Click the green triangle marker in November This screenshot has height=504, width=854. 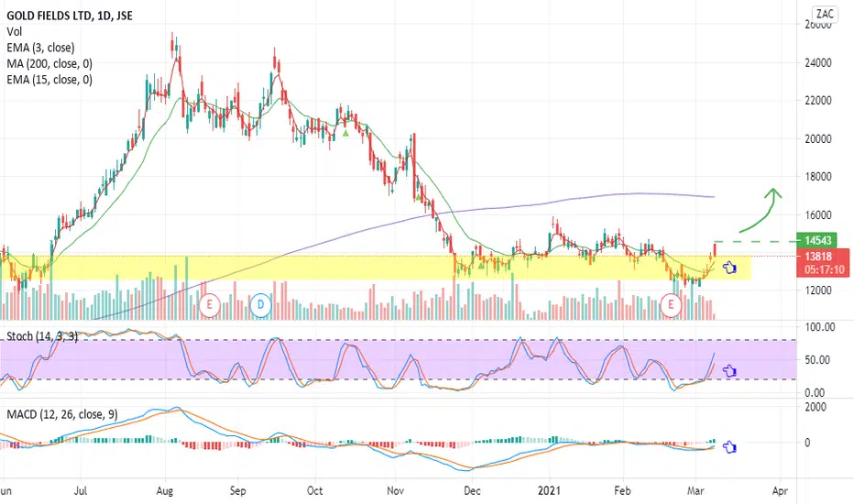point(418,197)
